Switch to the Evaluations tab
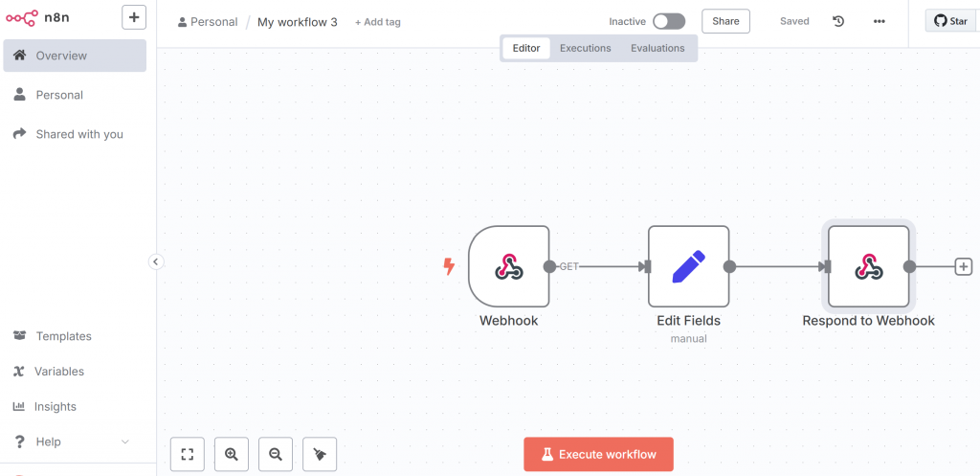The image size is (980, 476). 657,48
